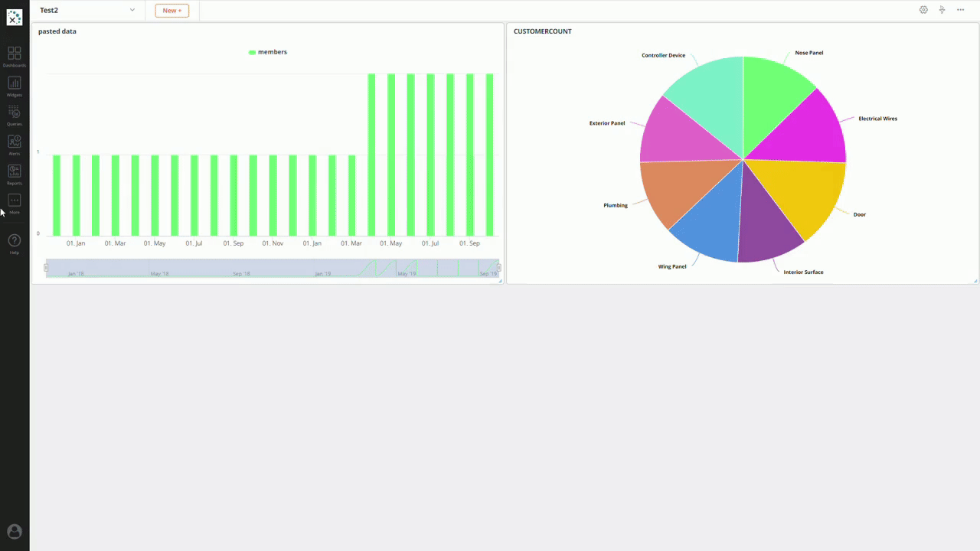Go to Queries in the sidebar
This screenshot has height=551, width=980.
click(15, 113)
